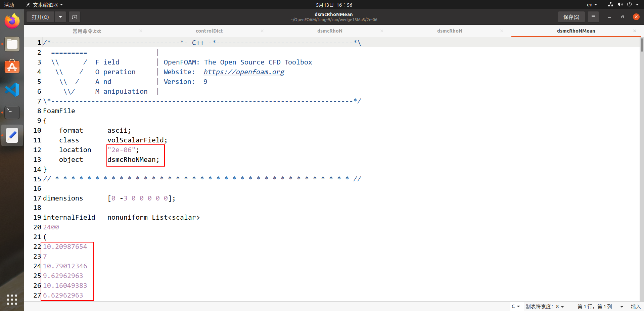Click the 保存(S) save button
644x311 pixels.
pos(571,17)
